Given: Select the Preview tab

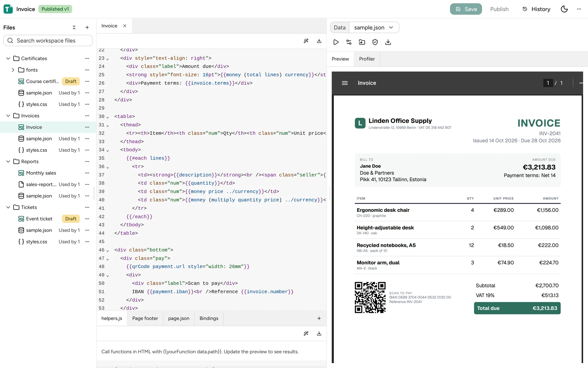Looking at the screenshot, I should 340,59.
